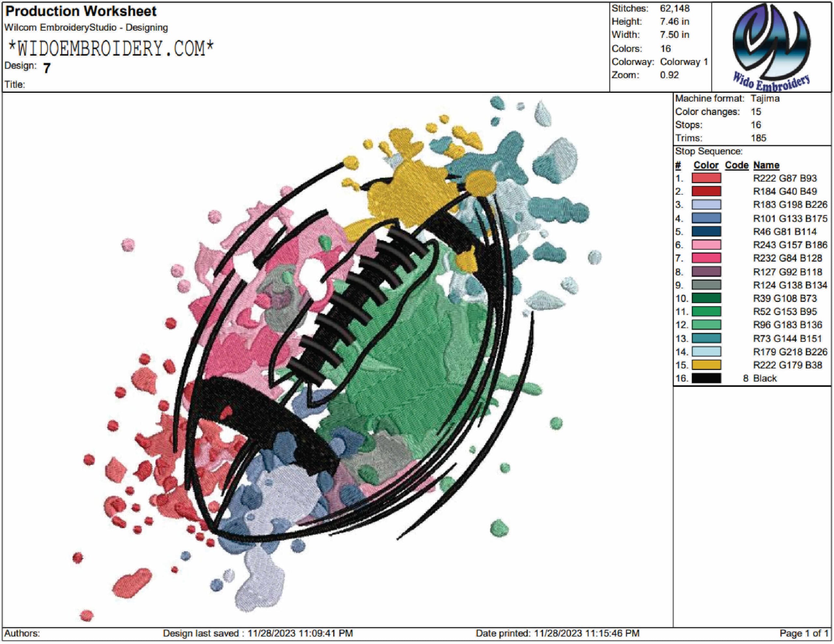Click the Production Worksheet heading

(81, 11)
